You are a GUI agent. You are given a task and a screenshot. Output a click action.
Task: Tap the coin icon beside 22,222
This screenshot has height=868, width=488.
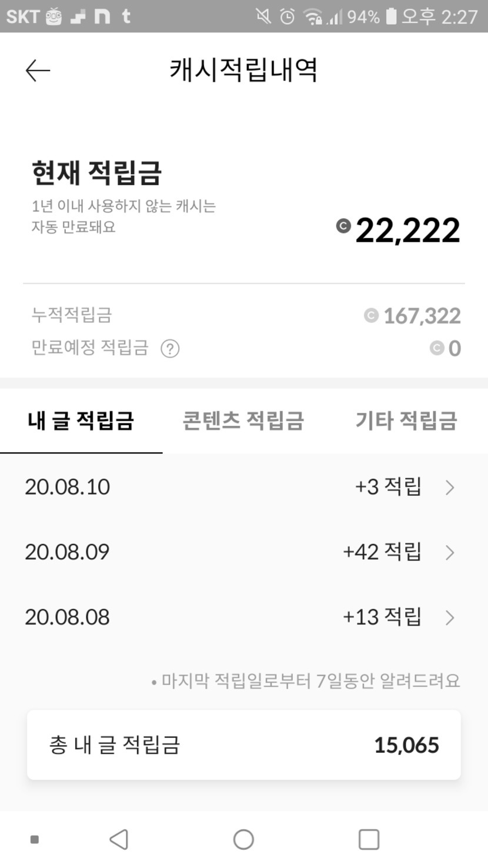tap(343, 226)
